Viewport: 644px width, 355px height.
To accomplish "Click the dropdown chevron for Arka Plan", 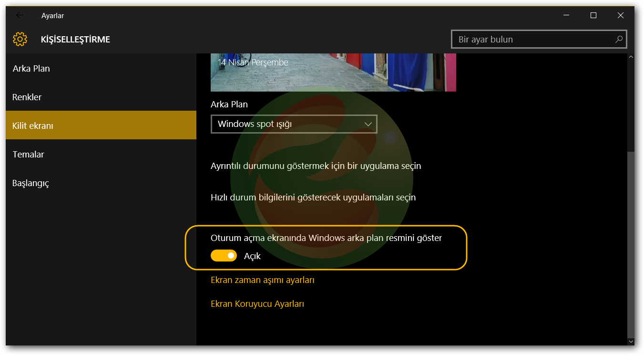I will pos(368,124).
